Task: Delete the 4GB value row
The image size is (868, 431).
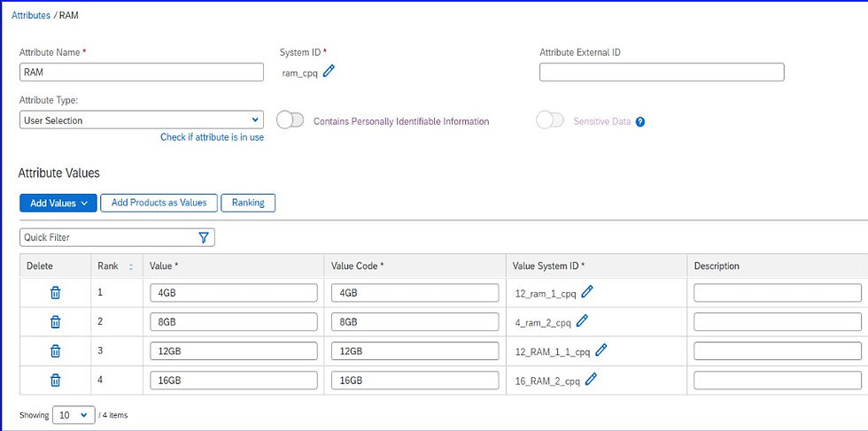Action: click(x=55, y=293)
